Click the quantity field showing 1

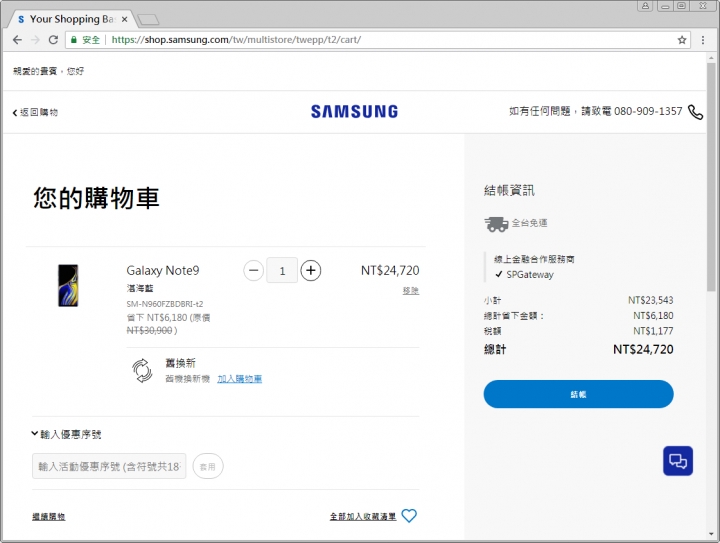point(282,270)
